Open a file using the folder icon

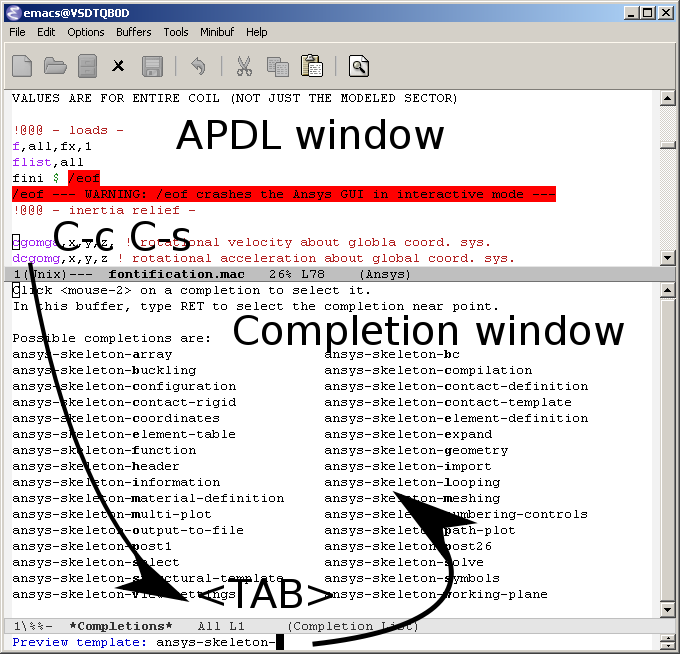(x=55, y=66)
